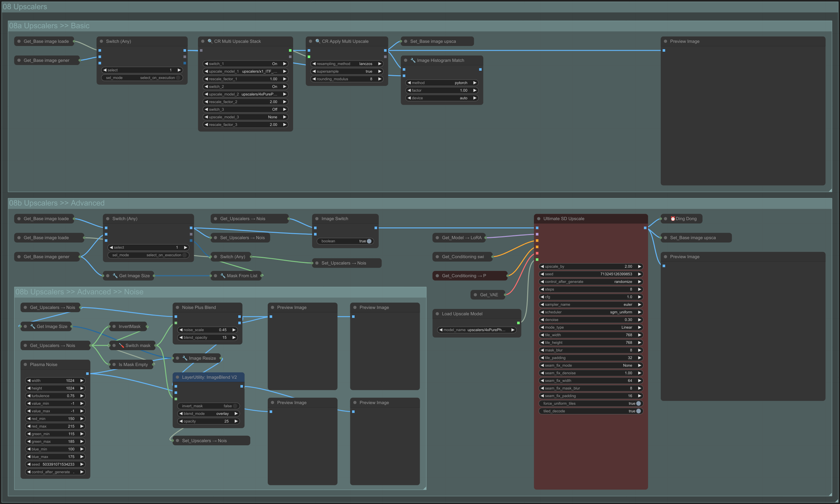Open the resampling_method lanczos dropdown
The image size is (840, 504).
(347, 64)
